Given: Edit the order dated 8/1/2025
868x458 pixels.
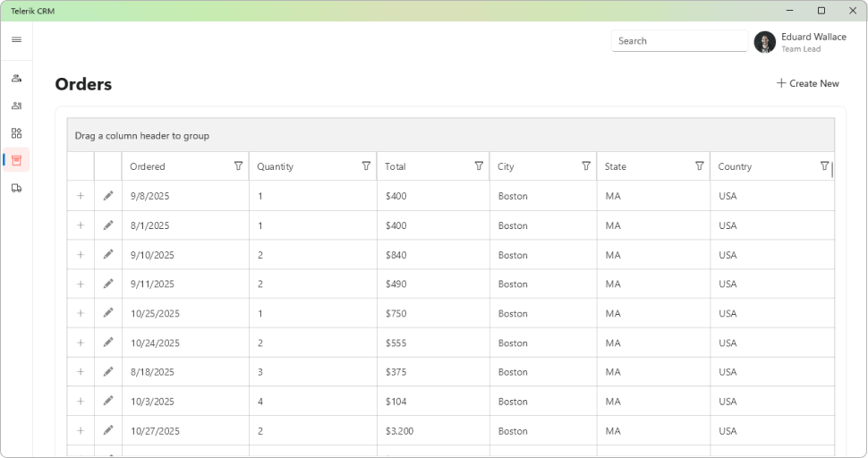Looking at the screenshot, I should pyautogui.click(x=108, y=225).
